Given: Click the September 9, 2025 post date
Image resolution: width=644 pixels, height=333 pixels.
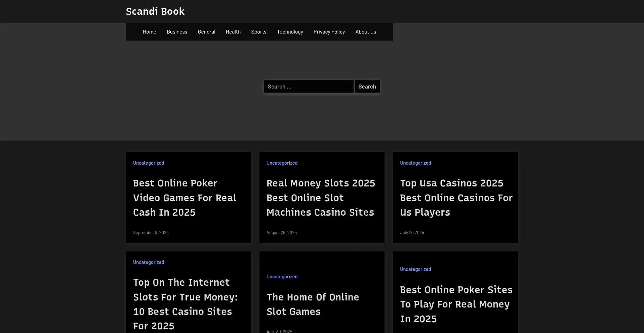Looking at the screenshot, I should pos(151,233).
